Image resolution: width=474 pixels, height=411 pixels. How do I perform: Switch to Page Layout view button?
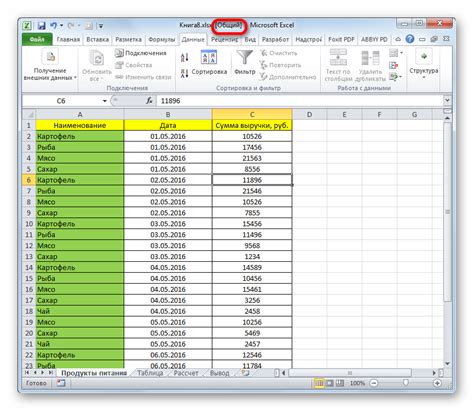pos(329,383)
